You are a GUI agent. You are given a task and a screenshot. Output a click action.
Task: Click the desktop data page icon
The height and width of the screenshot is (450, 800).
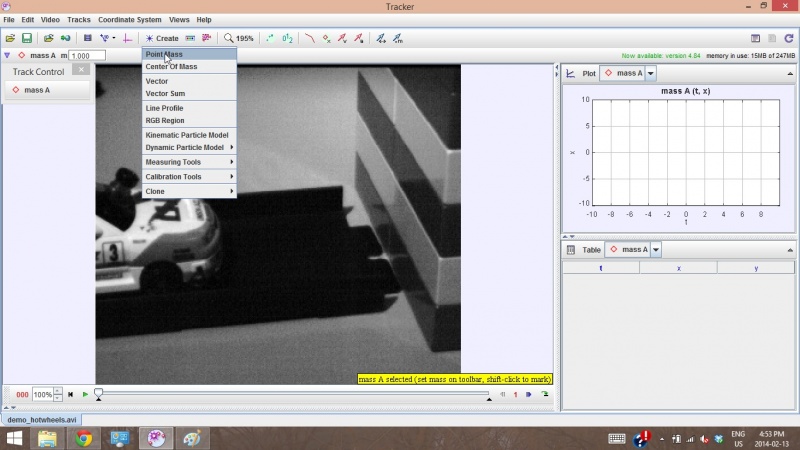(772, 38)
